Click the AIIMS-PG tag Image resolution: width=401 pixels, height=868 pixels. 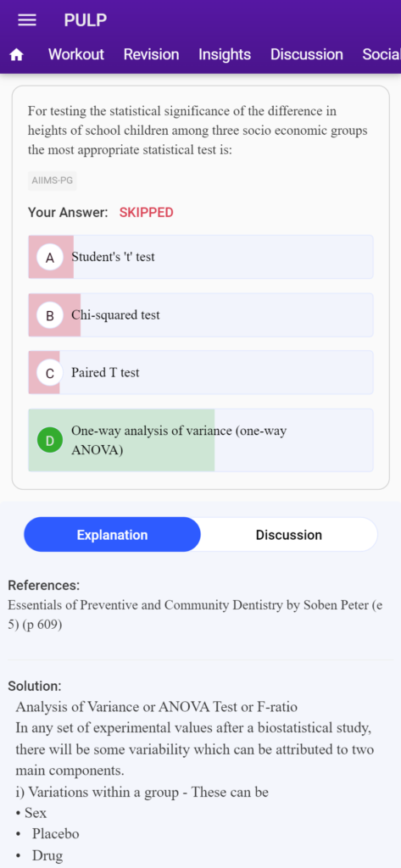point(52,181)
